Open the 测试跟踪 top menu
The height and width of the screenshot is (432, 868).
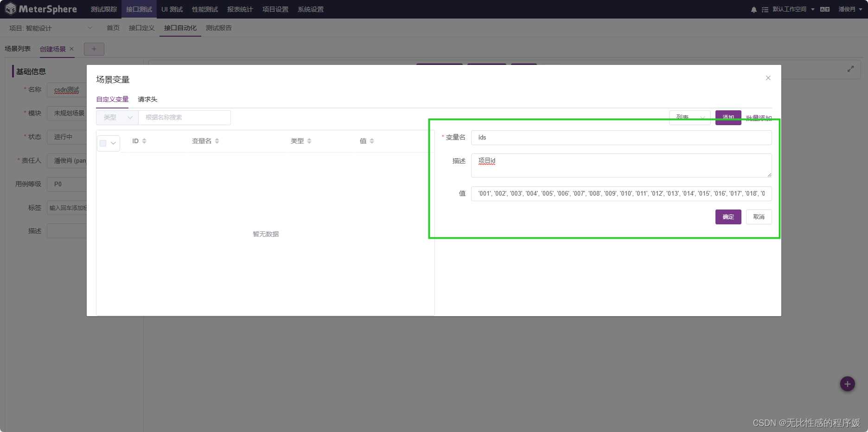pos(104,9)
